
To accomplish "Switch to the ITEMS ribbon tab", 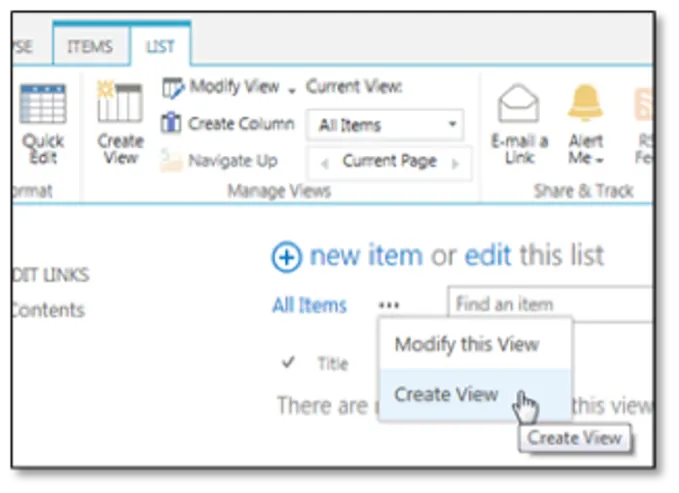I will click(90, 46).
